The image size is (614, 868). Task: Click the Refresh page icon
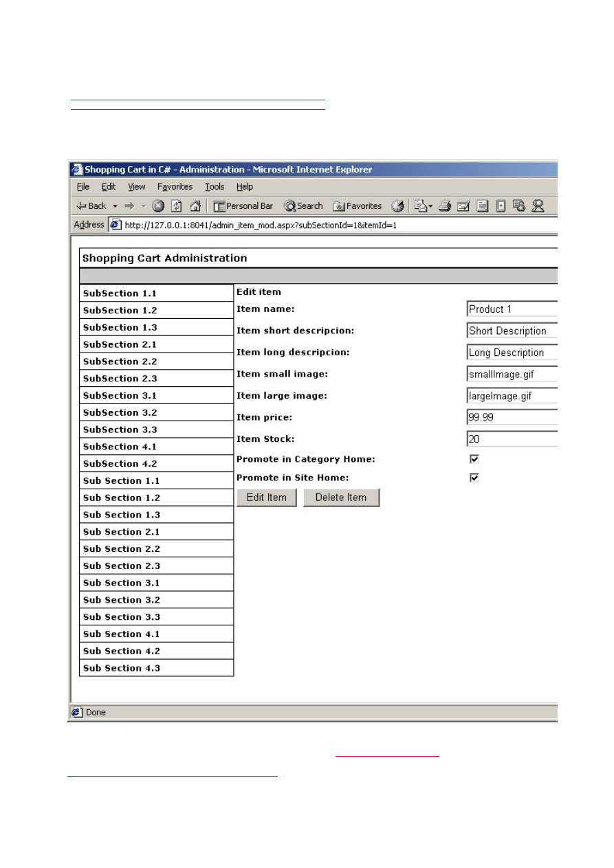tap(177, 205)
